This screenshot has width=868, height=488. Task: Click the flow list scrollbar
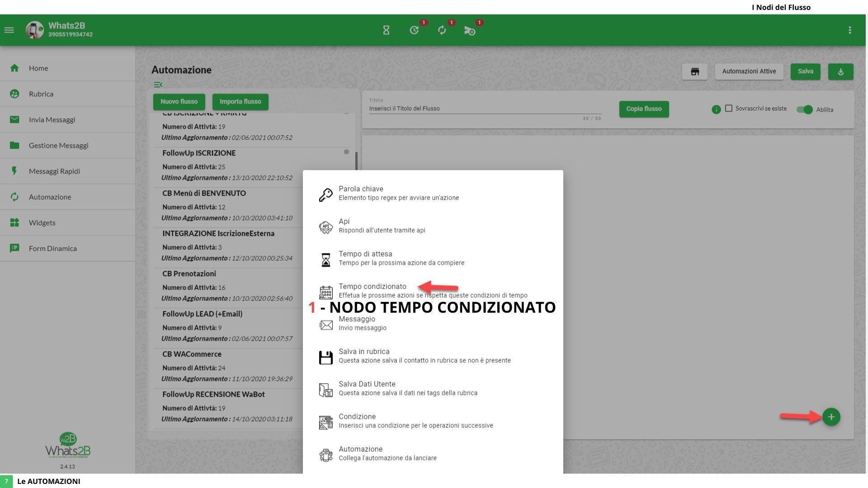[356, 161]
